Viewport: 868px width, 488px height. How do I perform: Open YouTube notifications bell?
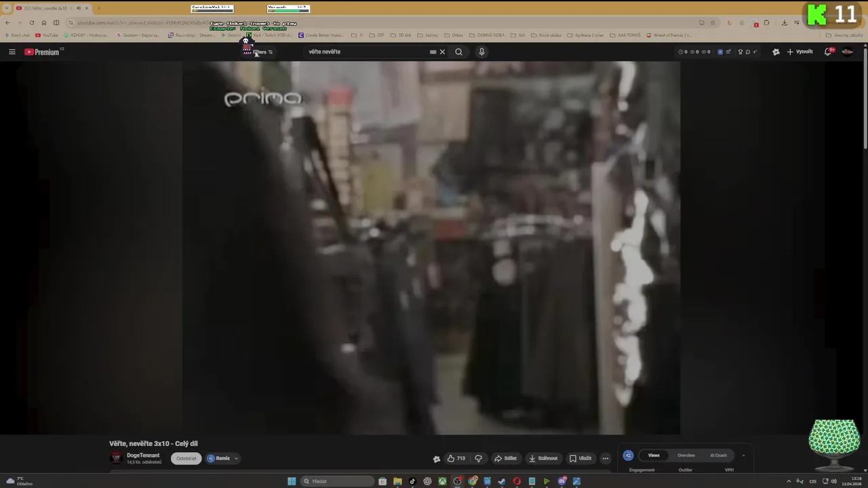[828, 52]
